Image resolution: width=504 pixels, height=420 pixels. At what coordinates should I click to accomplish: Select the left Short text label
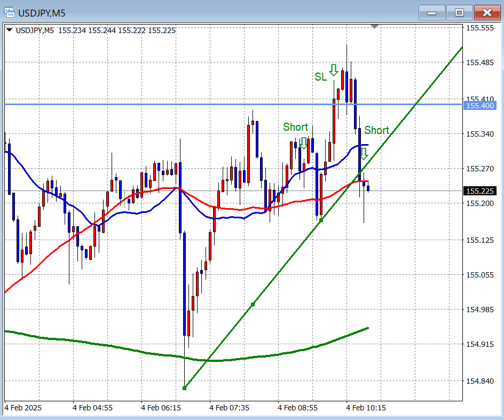(x=295, y=127)
